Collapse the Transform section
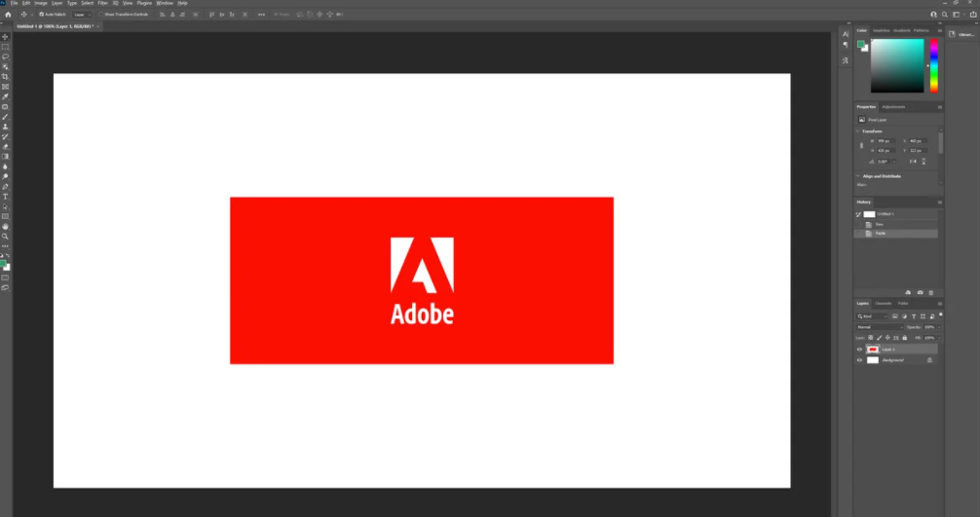The width and height of the screenshot is (980, 517). pos(857,131)
